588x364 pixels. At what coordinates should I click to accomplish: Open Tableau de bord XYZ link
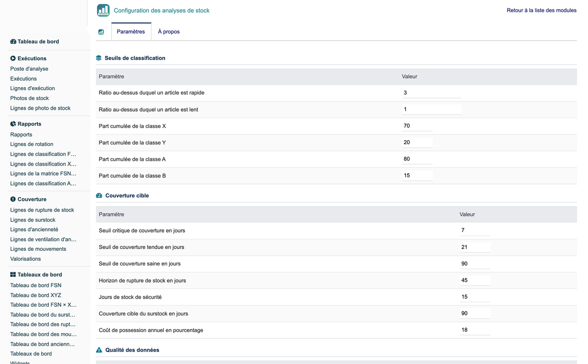36,295
